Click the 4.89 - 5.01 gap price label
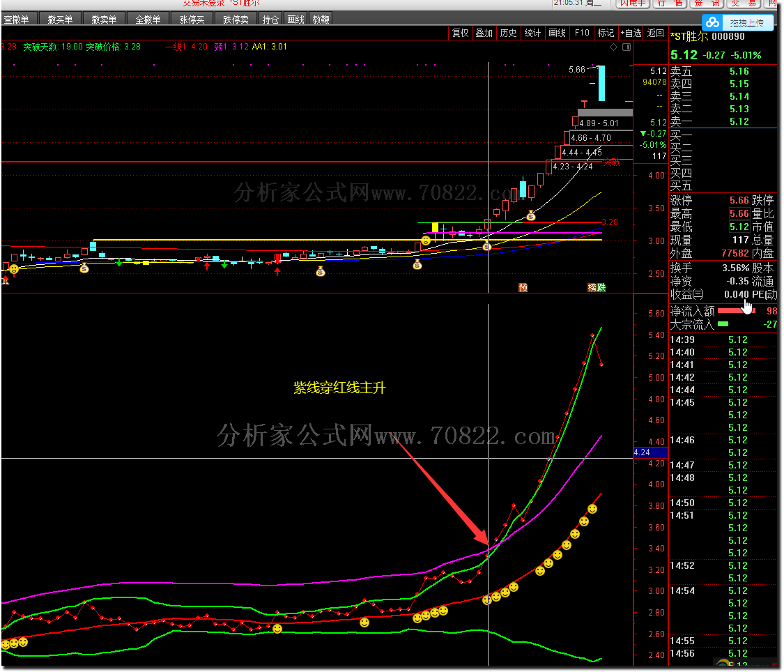The image size is (784, 672). pos(599,123)
